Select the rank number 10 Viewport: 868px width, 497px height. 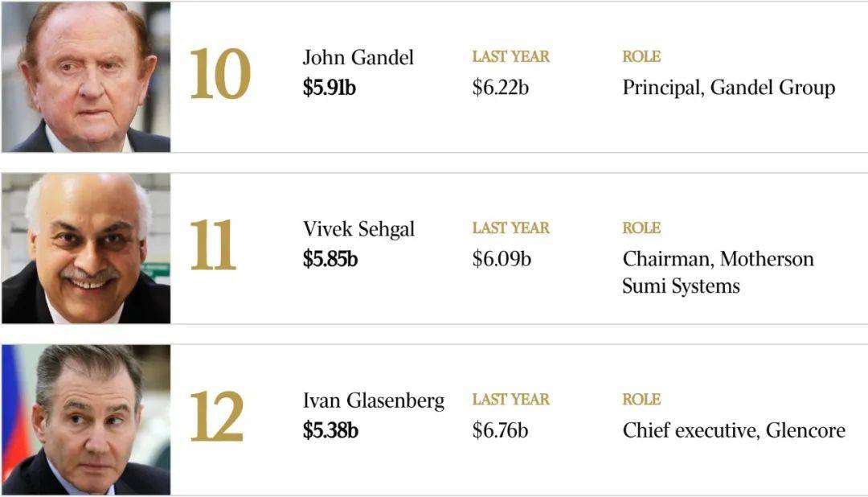(220, 74)
